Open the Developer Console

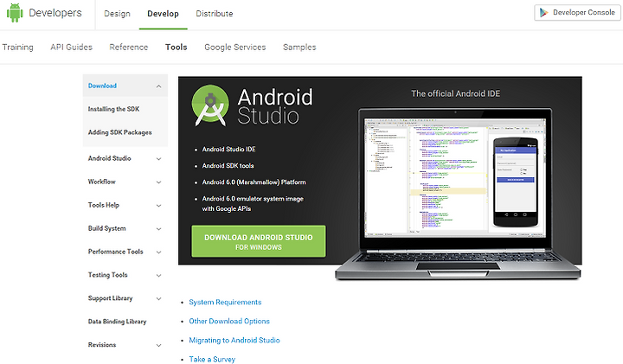point(577,13)
